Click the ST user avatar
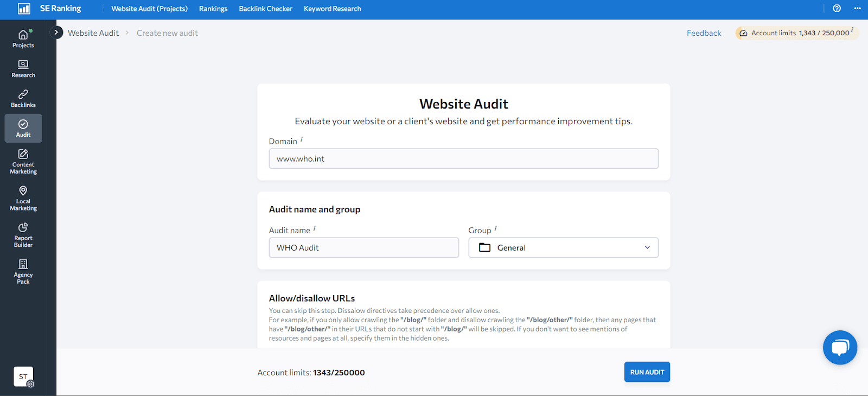Image resolution: width=868 pixels, height=396 pixels. click(23, 376)
